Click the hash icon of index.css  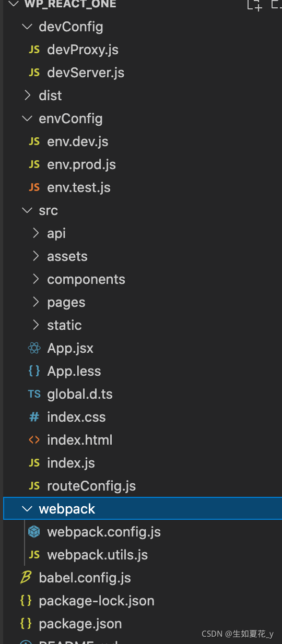34,417
